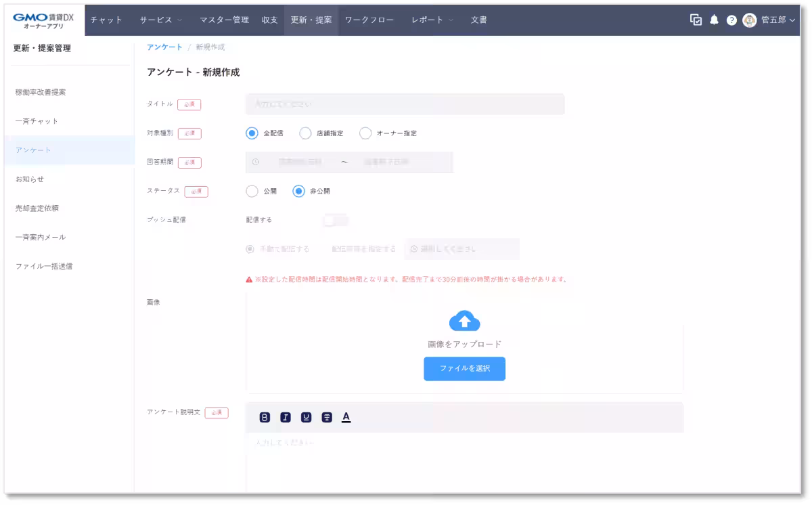Select the 店舗指定 target type radio button

(x=305, y=133)
